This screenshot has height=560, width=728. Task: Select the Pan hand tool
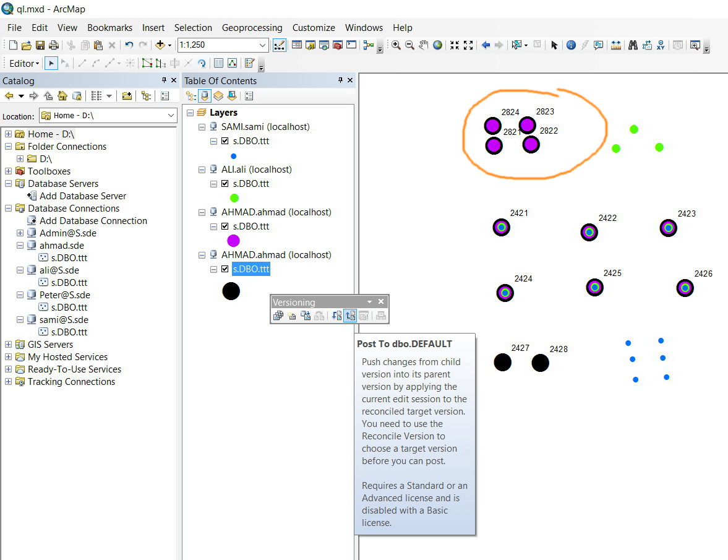424,45
